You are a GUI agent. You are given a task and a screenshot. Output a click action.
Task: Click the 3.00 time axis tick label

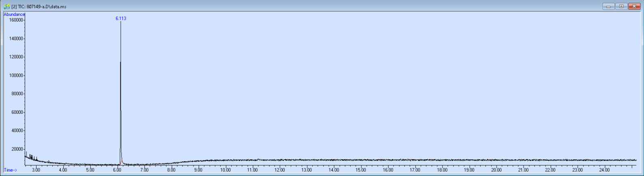point(36,170)
